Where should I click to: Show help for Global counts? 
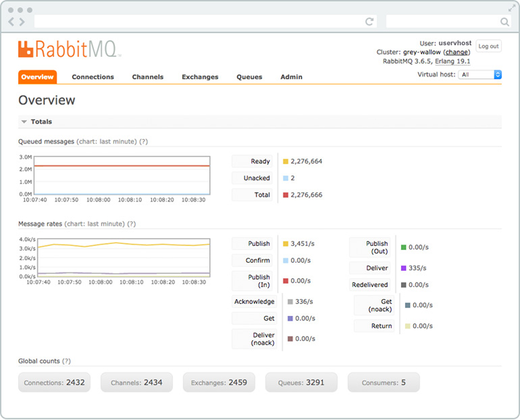66,361
